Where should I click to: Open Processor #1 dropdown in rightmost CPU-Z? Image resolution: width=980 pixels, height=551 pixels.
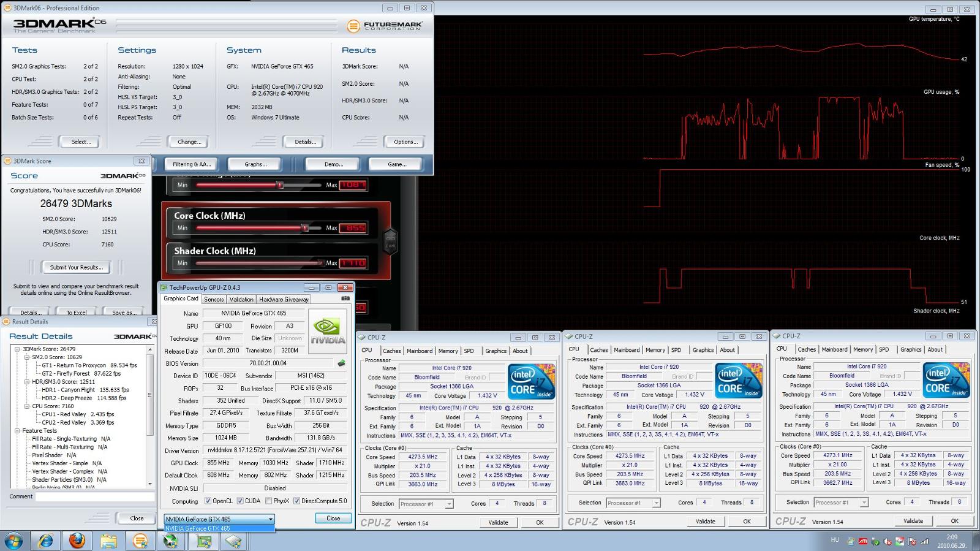click(841, 502)
